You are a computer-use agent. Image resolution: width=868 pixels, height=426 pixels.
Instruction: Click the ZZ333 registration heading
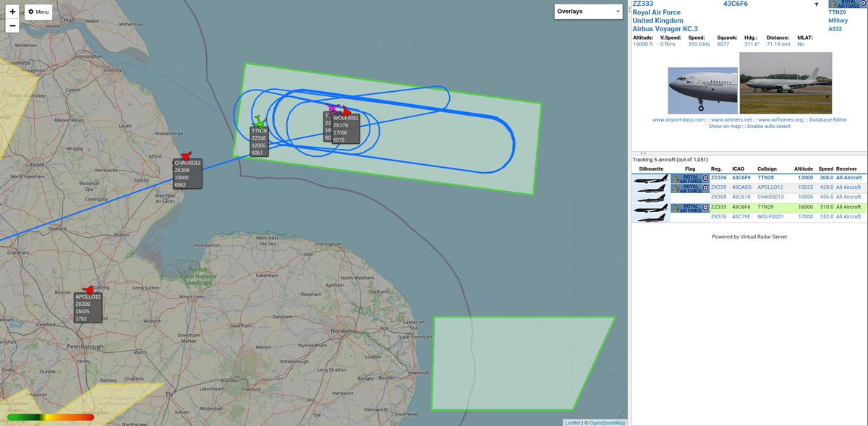642,4
